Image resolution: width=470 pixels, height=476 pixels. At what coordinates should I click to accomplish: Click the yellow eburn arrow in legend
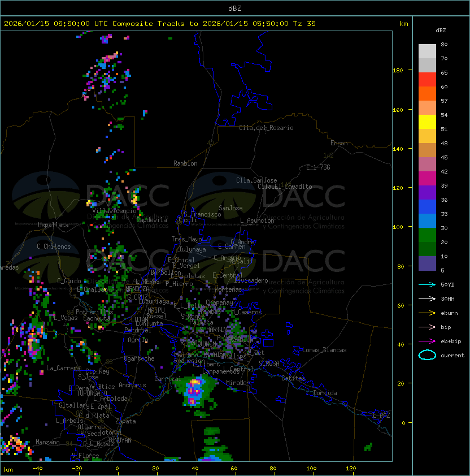427,313
